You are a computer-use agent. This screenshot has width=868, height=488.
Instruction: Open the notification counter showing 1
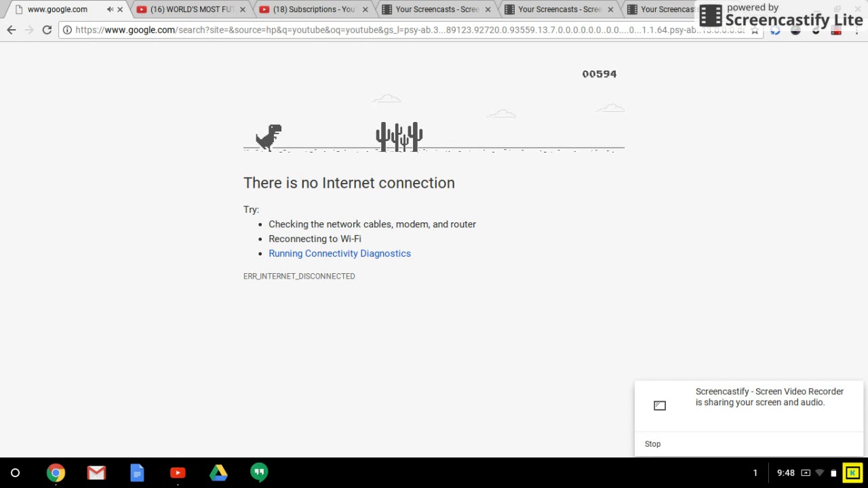755,472
